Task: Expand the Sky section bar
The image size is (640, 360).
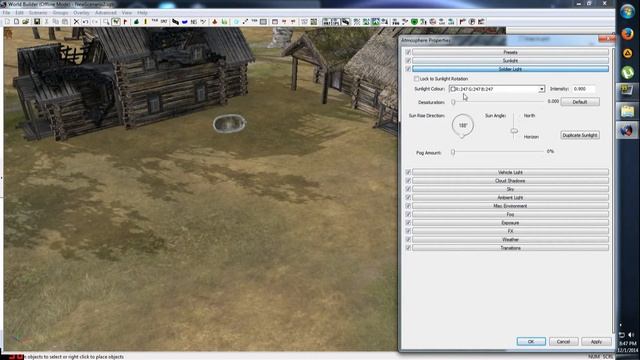Action: (x=510, y=189)
